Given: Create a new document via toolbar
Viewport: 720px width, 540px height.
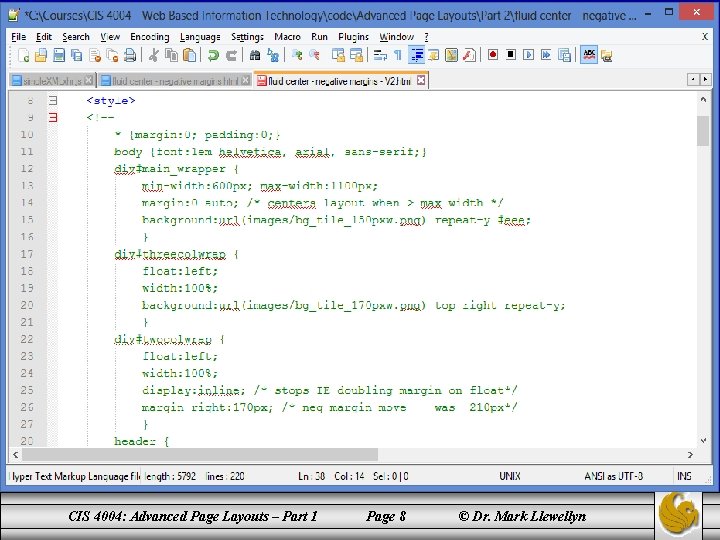Looking at the screenshot, I should pos(23,56).
